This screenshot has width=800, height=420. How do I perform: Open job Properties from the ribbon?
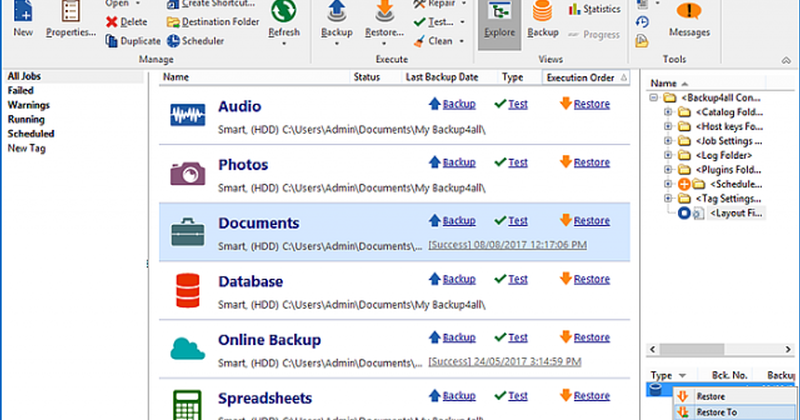(x=70, y=19)
